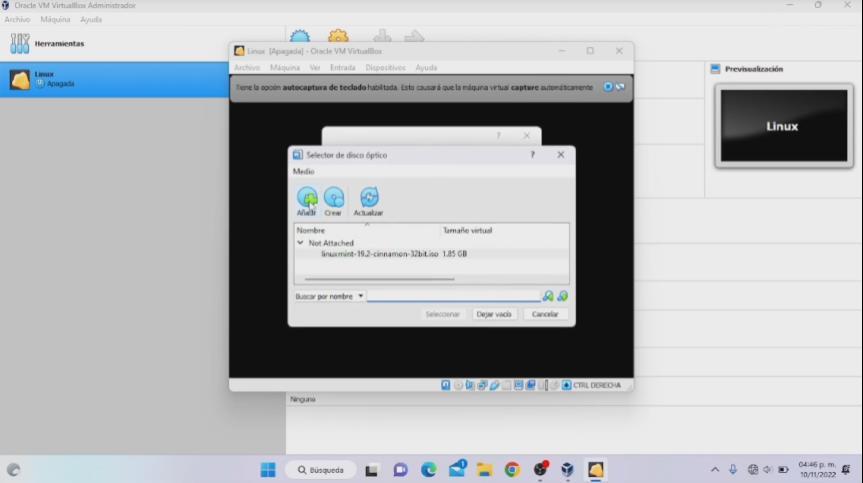
Task: Click the hard disk activity status icon
Action: click(x=445, y=385)
